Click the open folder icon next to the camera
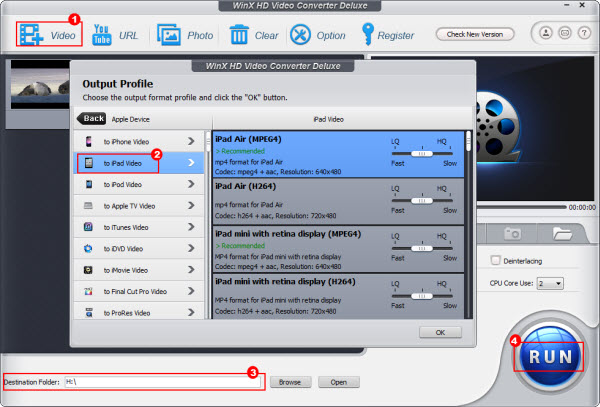The width and height of the screenshot is (600, 407). [x=562, y=232]
